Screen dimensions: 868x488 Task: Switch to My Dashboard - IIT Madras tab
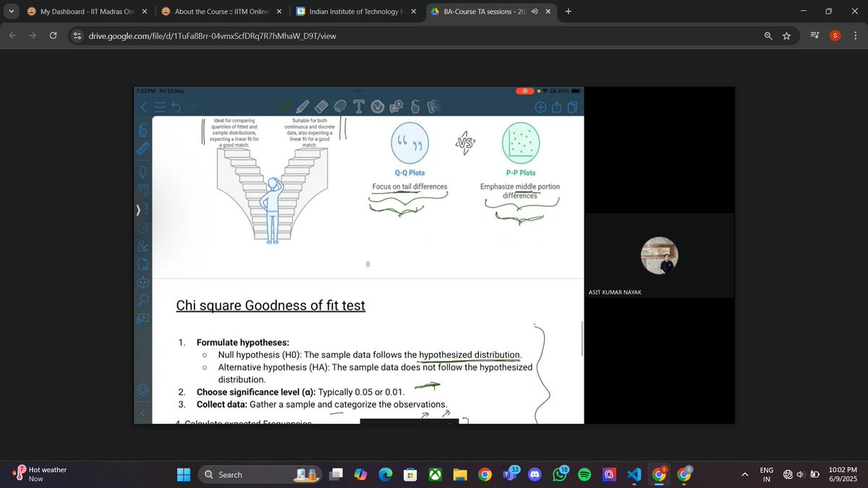point(85,12)
